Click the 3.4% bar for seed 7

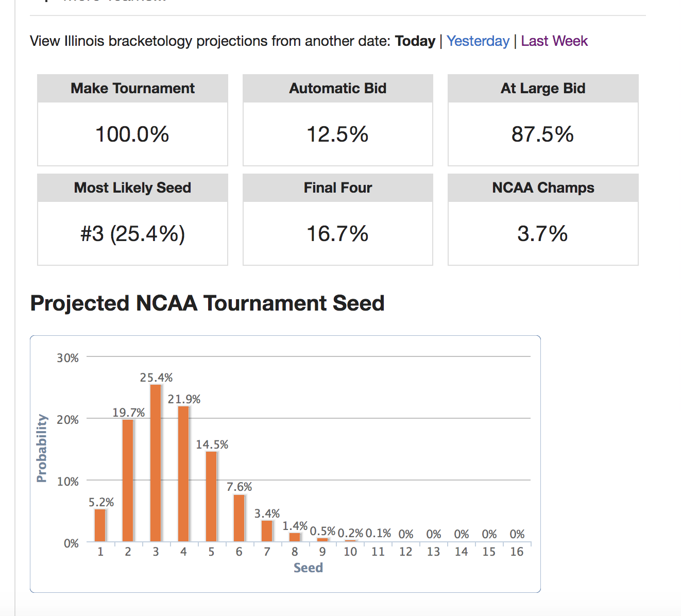pyautogui.click(x=267, y=531)
